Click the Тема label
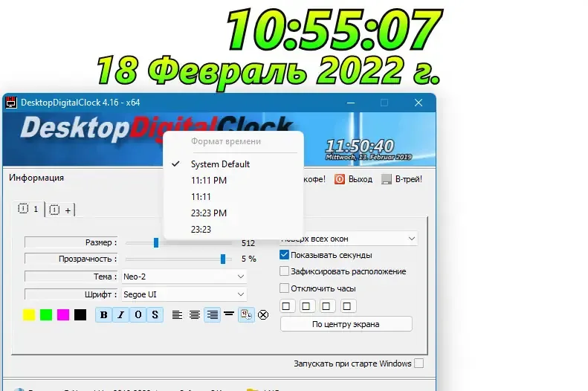The height and width of the screenshot is (391, 588). 105,277
